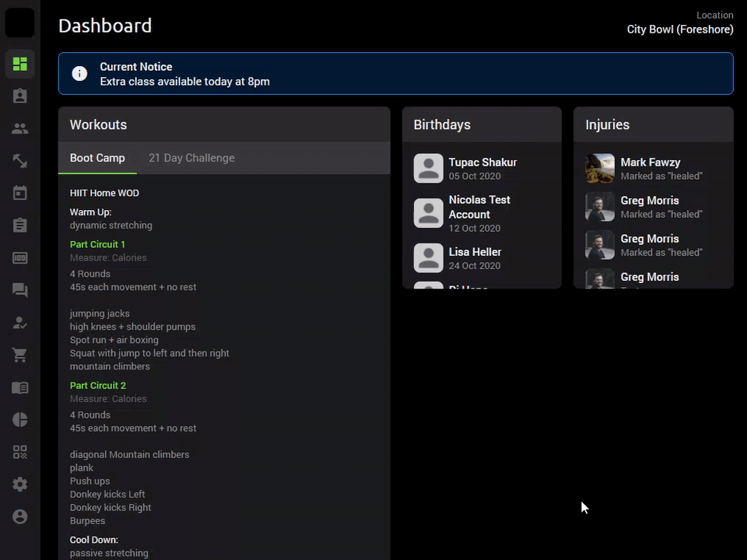Image resolution: width=747 pixels, height=560 pixels.
Task: Click the '12 Oct 2020' birthday date
Action: [x=475, y=228]
